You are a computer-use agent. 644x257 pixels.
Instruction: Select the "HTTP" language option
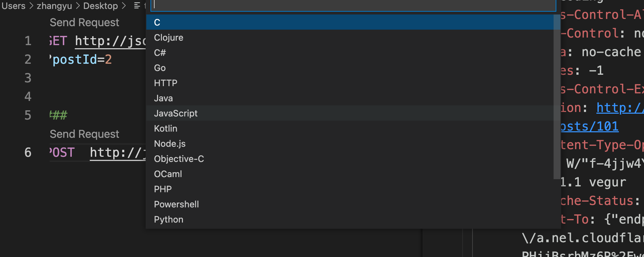[165, 83]
